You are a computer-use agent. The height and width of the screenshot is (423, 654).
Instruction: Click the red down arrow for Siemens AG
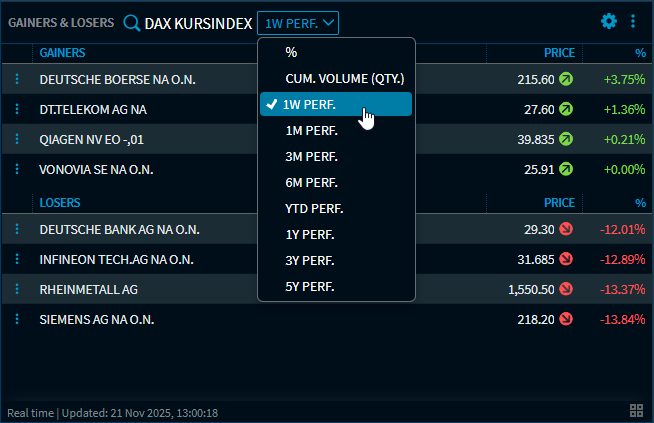point(566,319)
